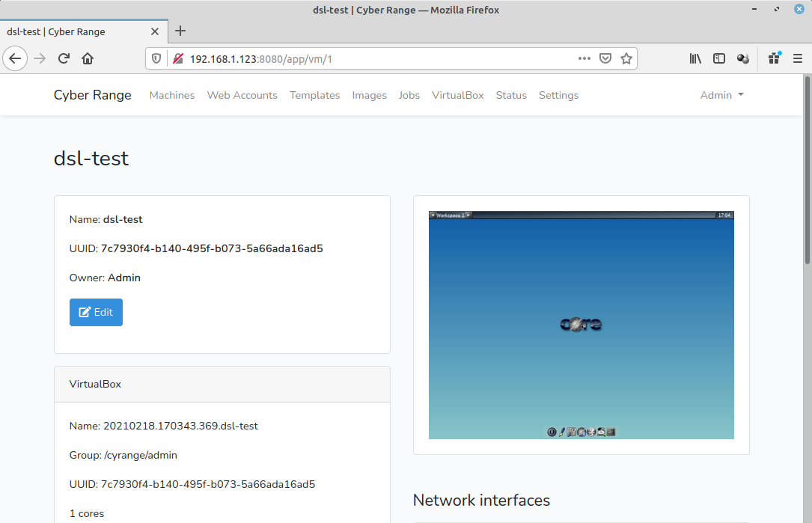
Task: Toggle the Firefox sidebar view
Action: [x=719, y=58]
